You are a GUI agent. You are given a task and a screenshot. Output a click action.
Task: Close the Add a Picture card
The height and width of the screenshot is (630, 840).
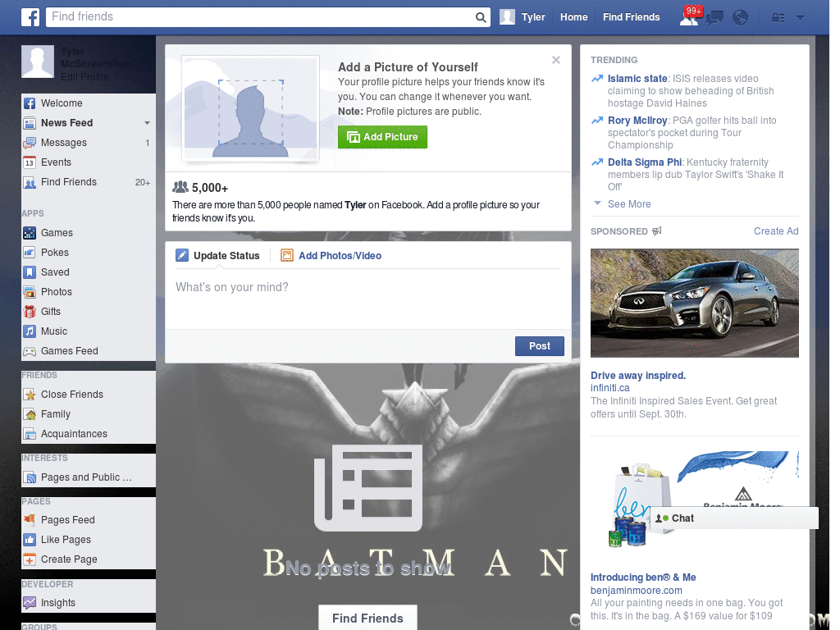[x=556, y=60]
